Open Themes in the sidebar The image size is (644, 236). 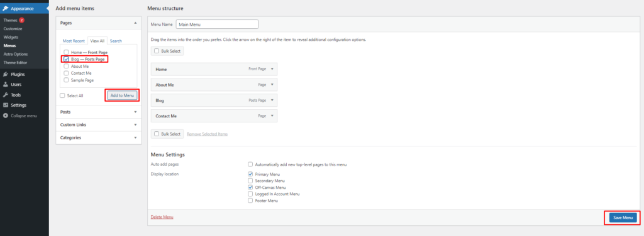click(10, 20)
